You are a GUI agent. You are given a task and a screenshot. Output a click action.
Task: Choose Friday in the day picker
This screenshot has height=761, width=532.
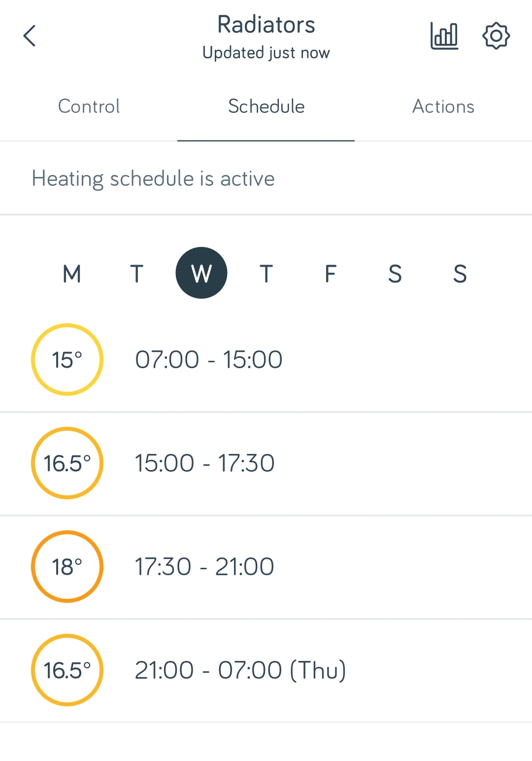331,274
